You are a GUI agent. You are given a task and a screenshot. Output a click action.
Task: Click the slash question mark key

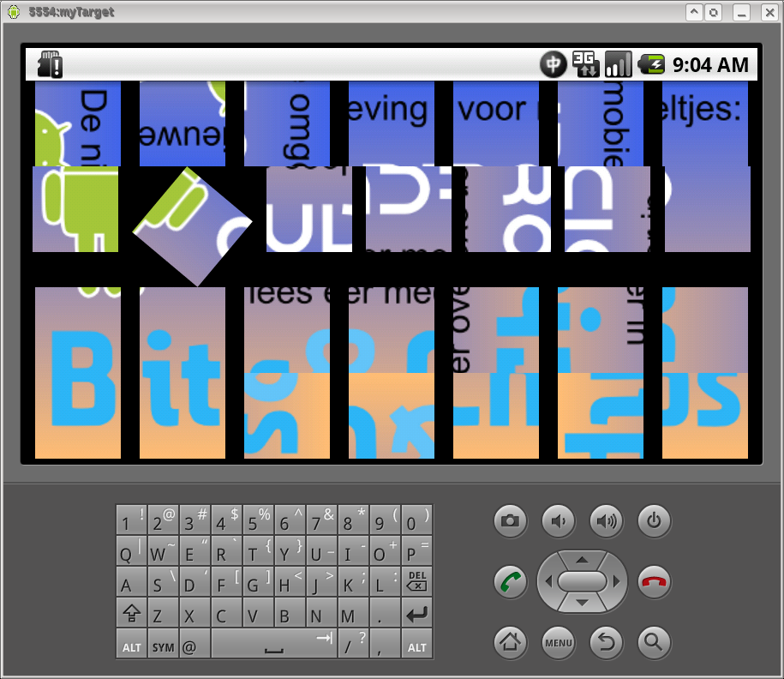(x=354, y=644)
